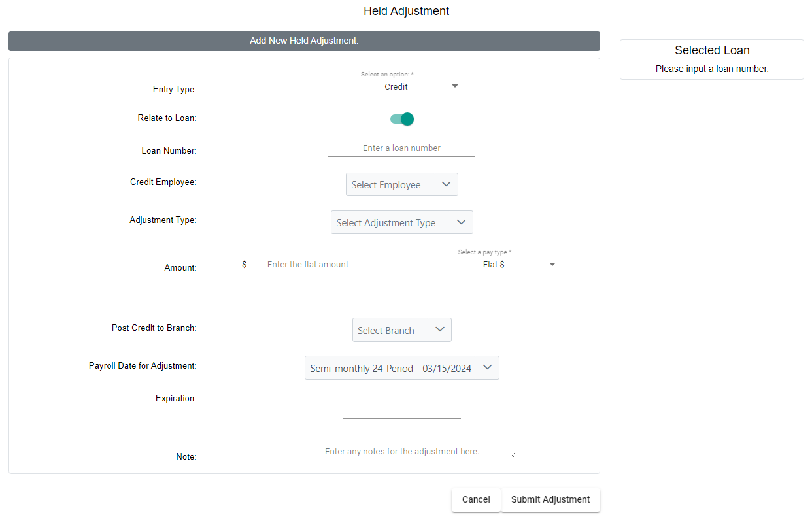Click the Credit Employee label
This screenshot has height=521, width=812.
coord(163,182)
